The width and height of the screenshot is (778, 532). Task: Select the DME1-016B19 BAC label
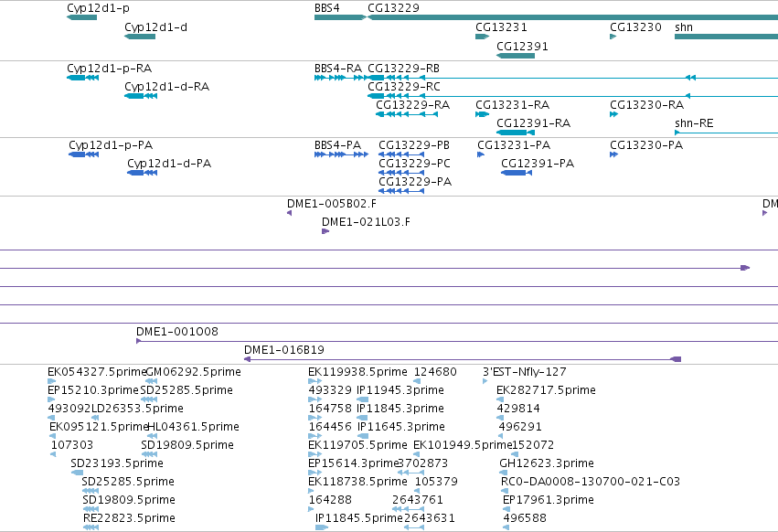click(x=284, y=350)
